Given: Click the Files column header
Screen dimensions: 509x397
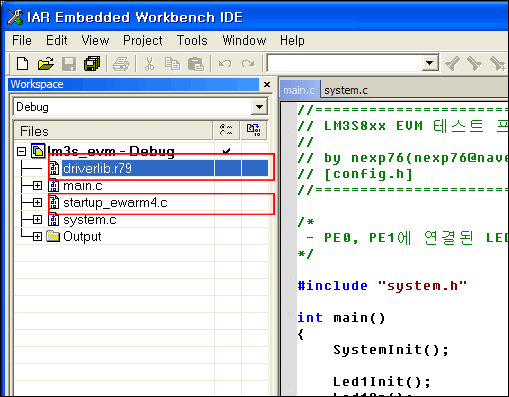Looking at the screenshot, I should click(113, 130).
